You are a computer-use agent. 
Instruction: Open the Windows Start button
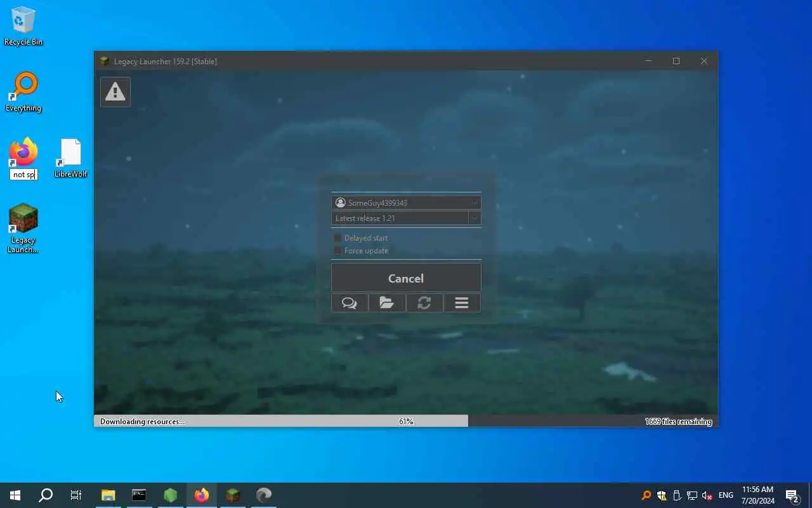[15, 495]
